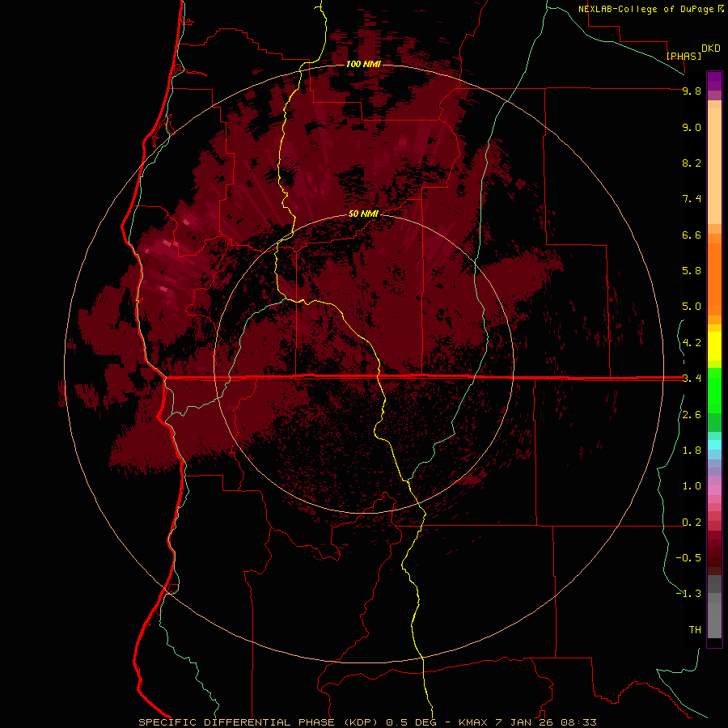Viewport: 728px width, 728px height.
Task: Click the DKD units label
Action: coord(711,49)
